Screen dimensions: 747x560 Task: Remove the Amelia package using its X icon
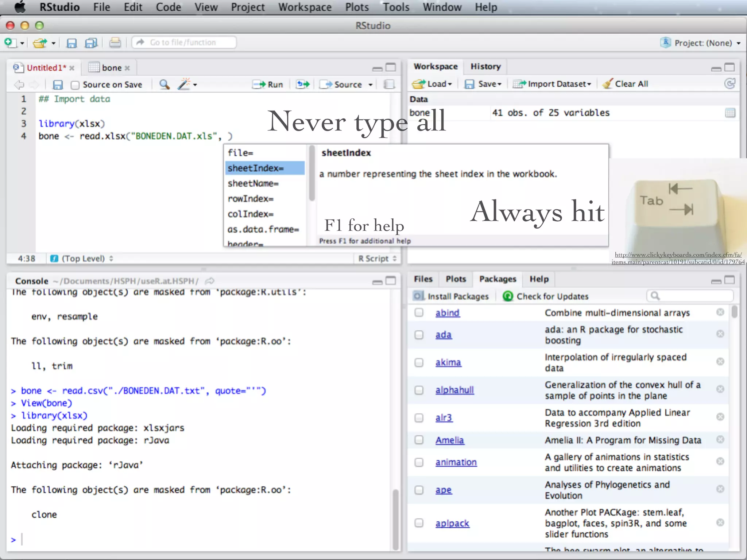tap(720, 439)
